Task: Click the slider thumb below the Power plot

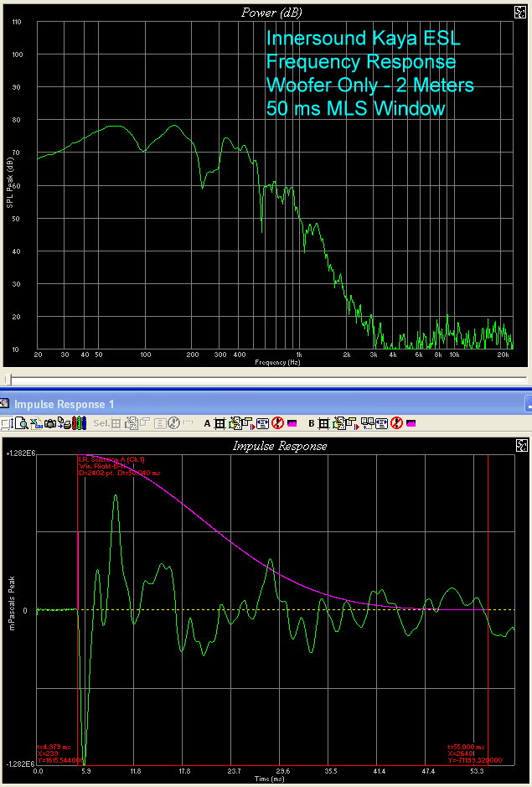Action: 8,380
